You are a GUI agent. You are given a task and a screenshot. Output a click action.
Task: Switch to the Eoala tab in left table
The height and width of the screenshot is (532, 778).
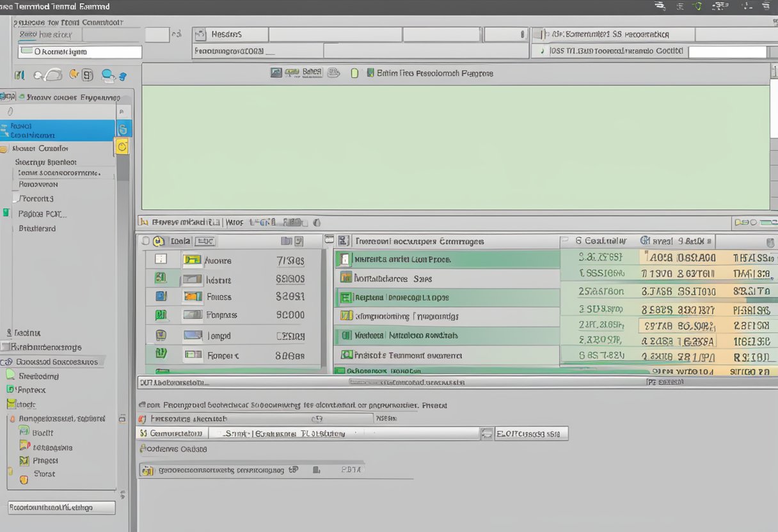(180, 241)
